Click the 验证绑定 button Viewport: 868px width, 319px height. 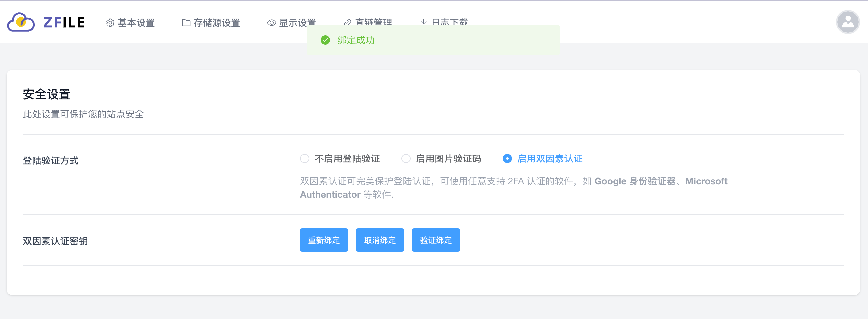(x=436, y=240)
